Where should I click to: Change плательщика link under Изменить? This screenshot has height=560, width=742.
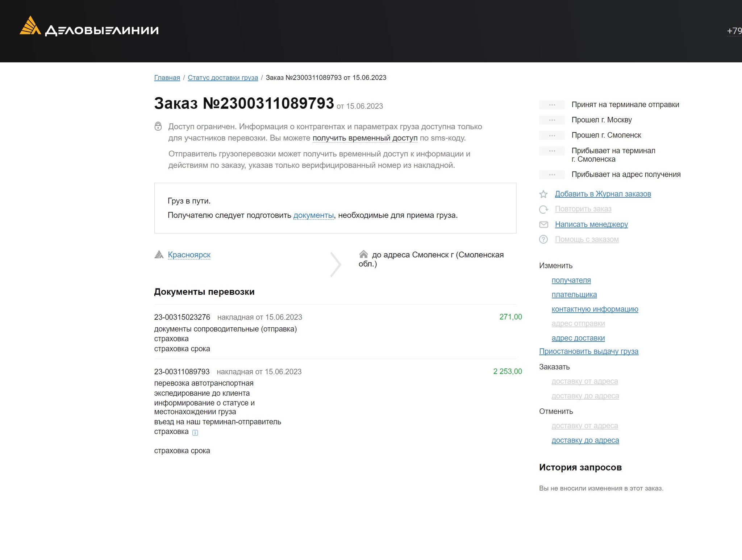coord(574,295)
